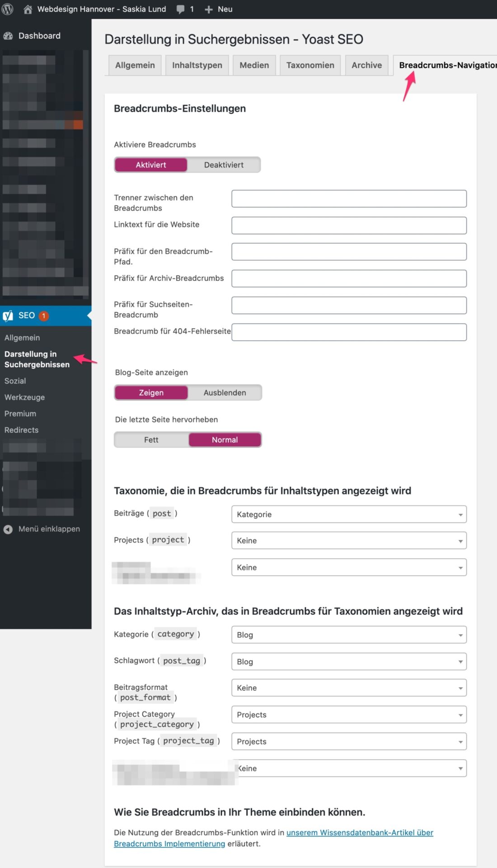Switch to the Inhaltstypen tab
Viewport: 497px width, 868px height.
[x=197, y=65]
